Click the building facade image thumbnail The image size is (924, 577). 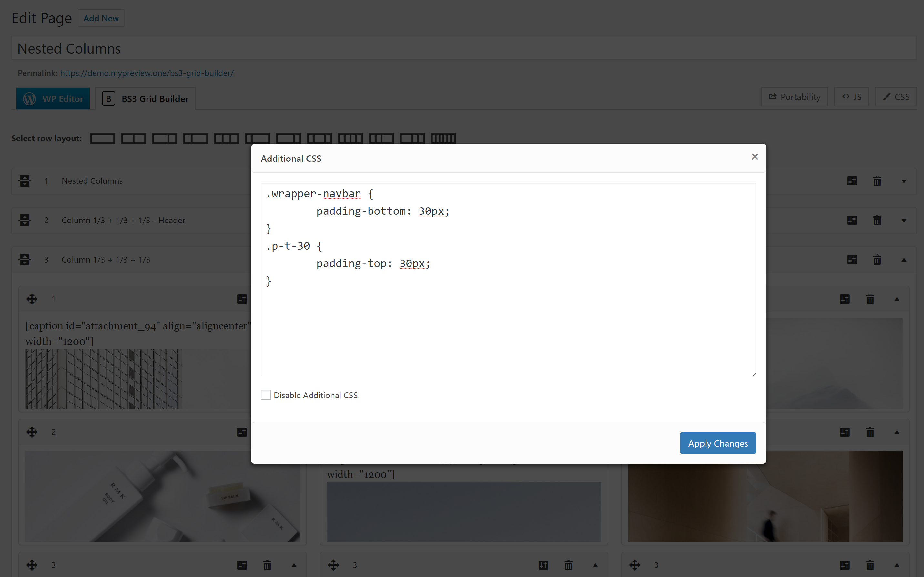click(104, 379)
